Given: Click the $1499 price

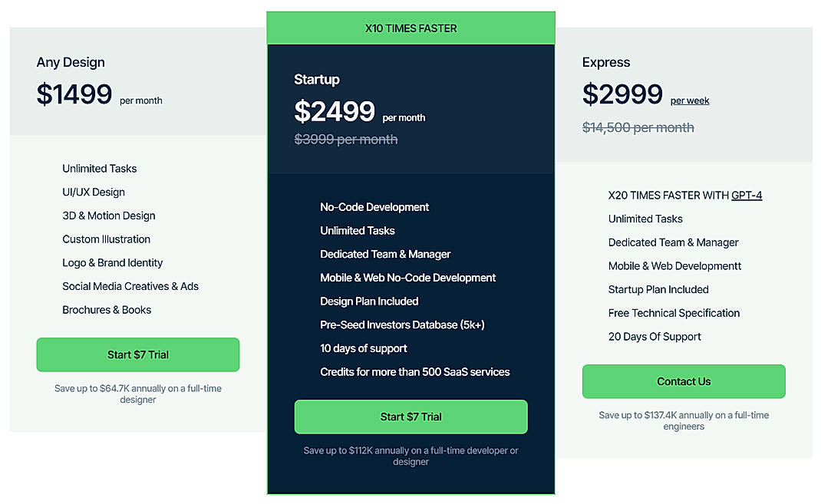Looking at the screenshot, I should point(74,94).
